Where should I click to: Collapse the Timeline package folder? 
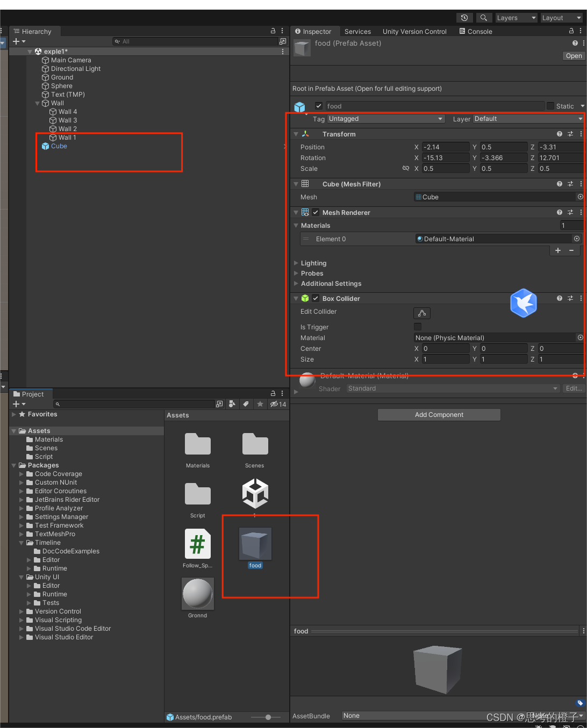(22, 543)
